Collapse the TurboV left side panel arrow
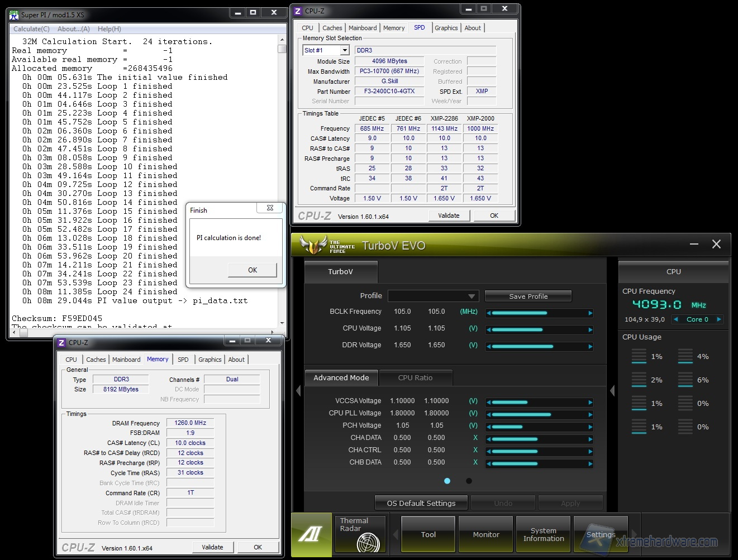 tap(298, 391)
